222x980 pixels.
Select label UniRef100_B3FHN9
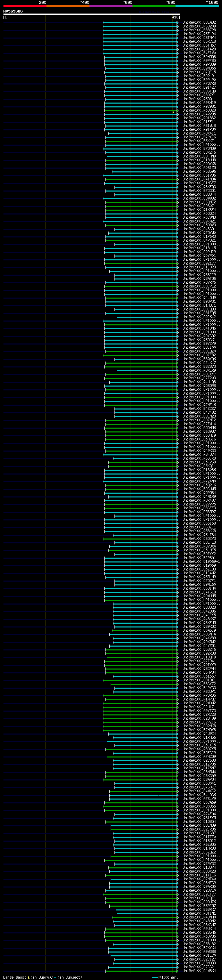pos(199,156)
